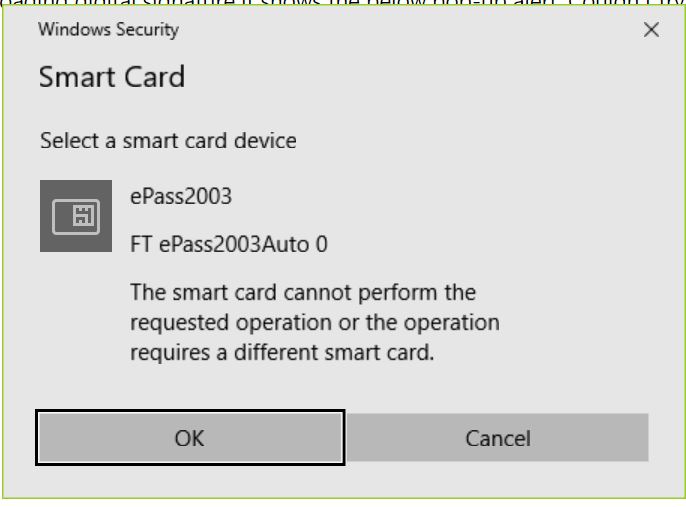Click the FT ePass2003Auto 0 reader label
Viewport: 686px width, 507px height.
pyautogui.click(x=229, y=244)
